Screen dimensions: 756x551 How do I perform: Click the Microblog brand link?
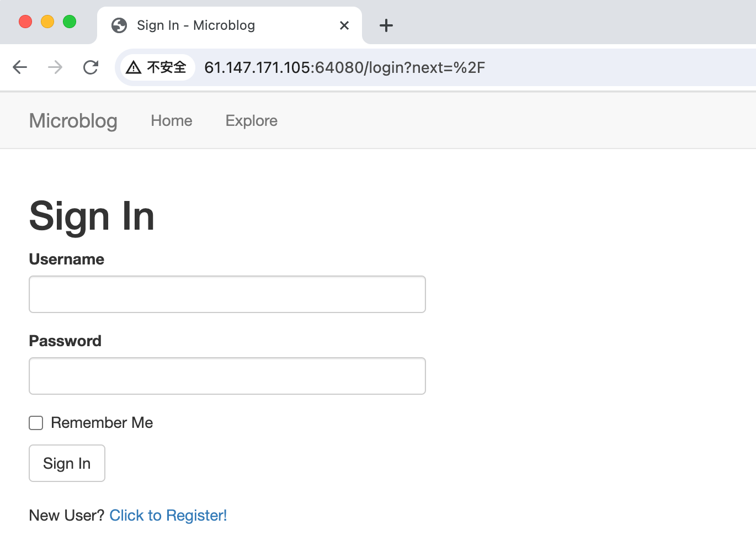coord(73,121)
